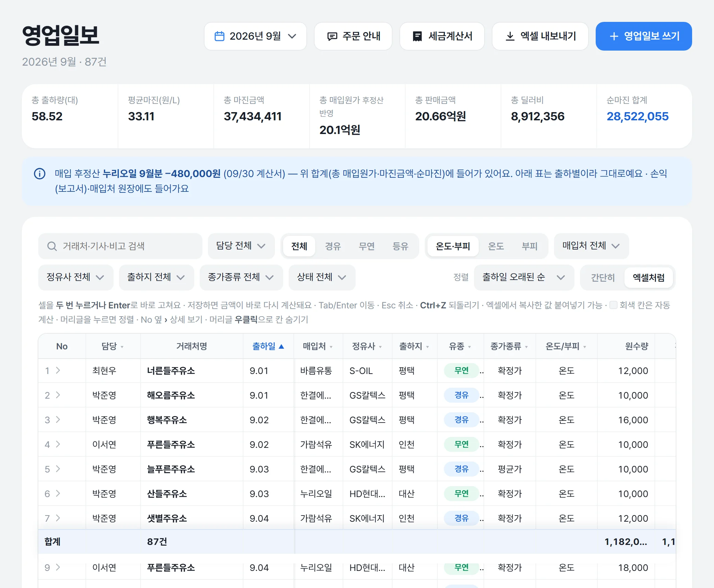Viewport: 714px width, 588px height.
Task: Switch to 온도 only filter
Action: [x=496, y=246]
